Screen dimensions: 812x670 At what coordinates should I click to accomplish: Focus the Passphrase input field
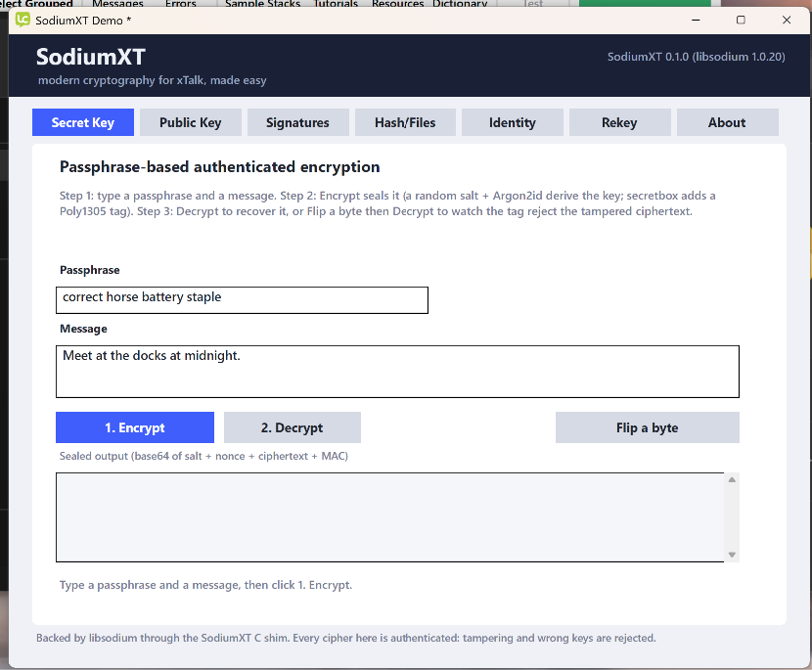242,300
